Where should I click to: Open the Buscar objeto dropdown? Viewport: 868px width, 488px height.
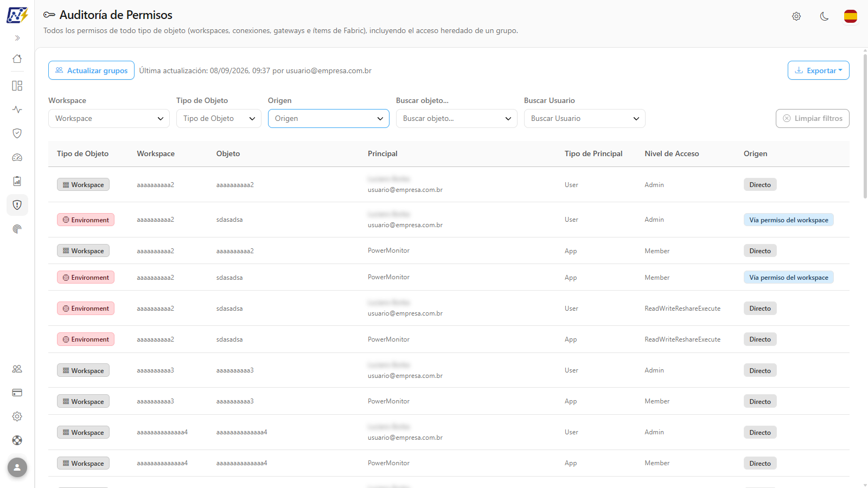[457, 119]
